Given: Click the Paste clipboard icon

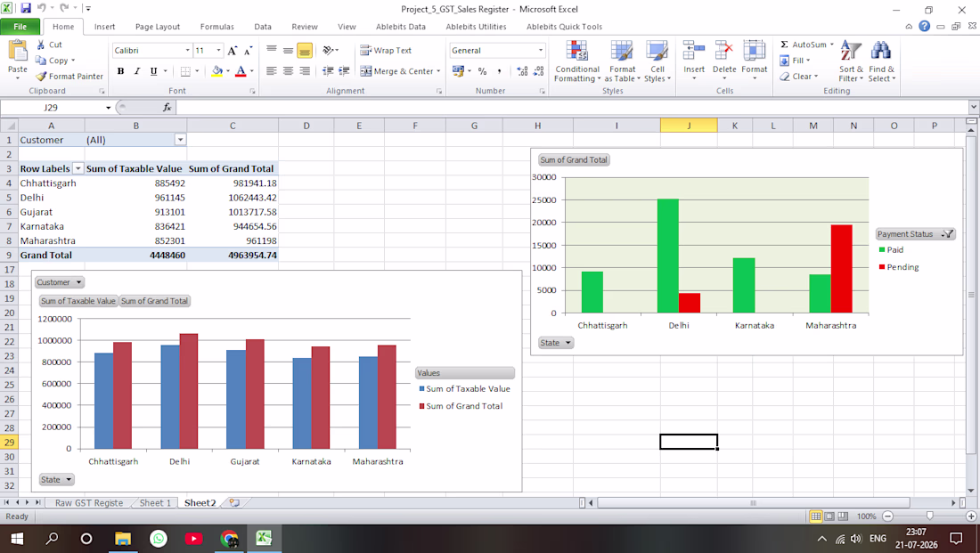Looking at the screenshot, I should [x=18, y=52].
